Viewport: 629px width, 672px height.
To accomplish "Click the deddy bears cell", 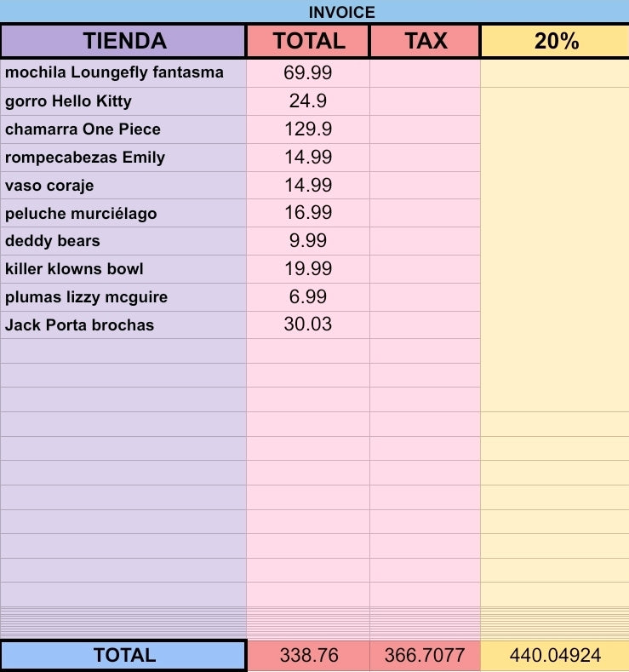I will 123,241.
